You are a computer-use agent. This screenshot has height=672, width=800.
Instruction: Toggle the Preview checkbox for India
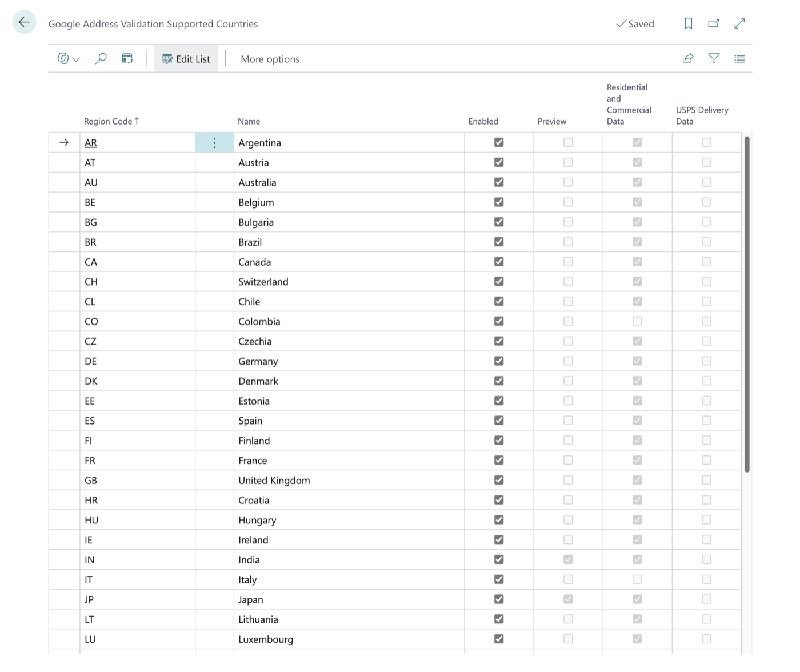(x=568, y=559)
